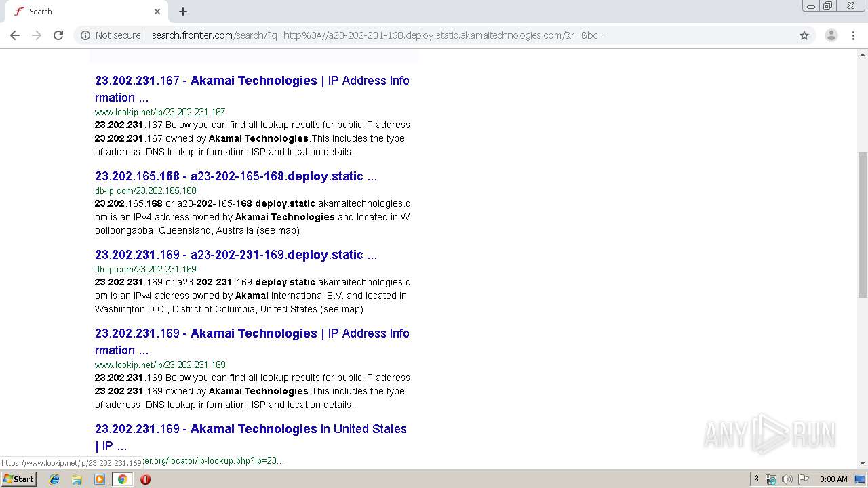Screen dimensions: 868x488
Task: Click the vertical scrollbar thumb
Action: (863, 224)
